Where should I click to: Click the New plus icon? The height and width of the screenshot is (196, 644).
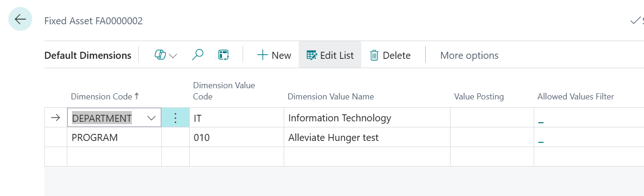[263, 55]
